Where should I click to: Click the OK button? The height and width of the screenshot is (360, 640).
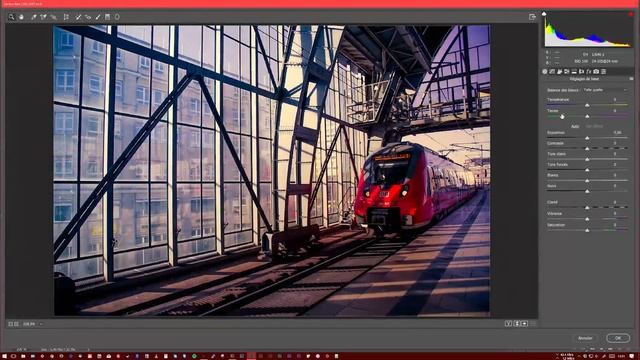click(x=618, y=338)
